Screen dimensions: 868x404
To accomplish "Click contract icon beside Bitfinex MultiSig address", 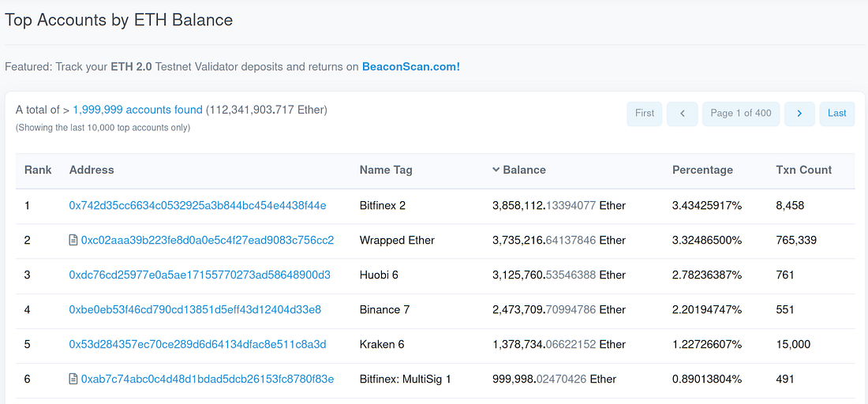I will (x=73, y=379).
